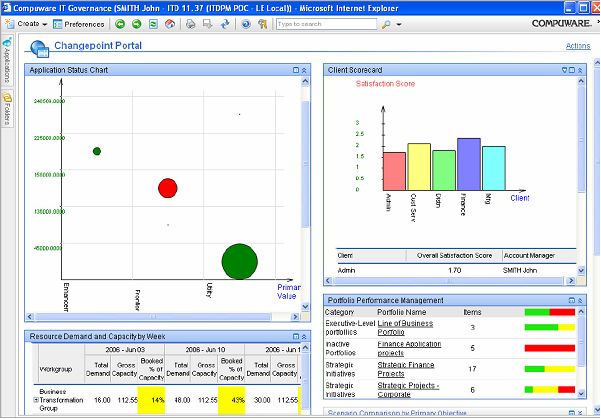Open Finance Application projects link
Image resolution: width=601 pixels, height=419 pixels.
click(x=410, y=347)
